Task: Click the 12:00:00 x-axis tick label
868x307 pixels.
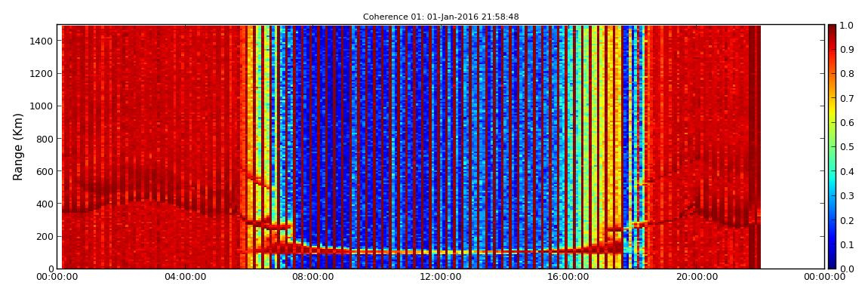Action: tap(442, 277)
